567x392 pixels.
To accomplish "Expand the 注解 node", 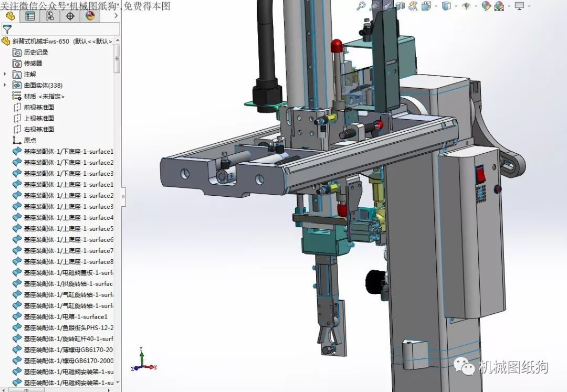I will pos(5,74).
